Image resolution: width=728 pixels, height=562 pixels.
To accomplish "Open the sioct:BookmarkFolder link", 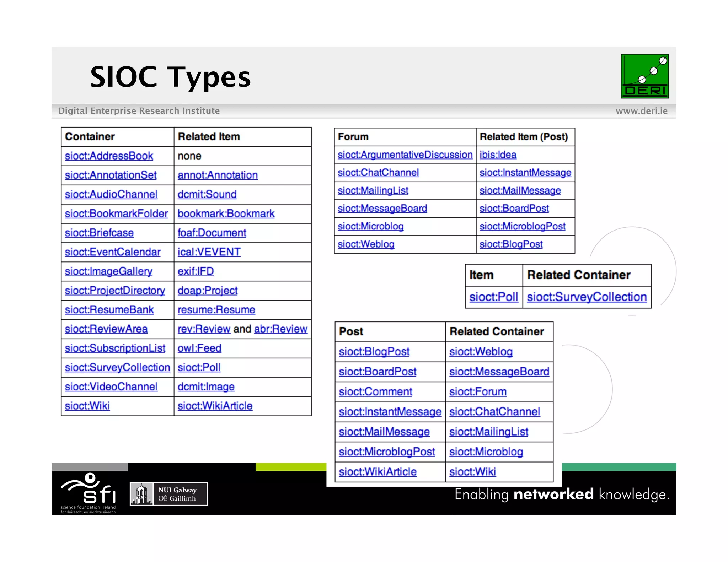I will pyautogui.click(x=116, y=214).
